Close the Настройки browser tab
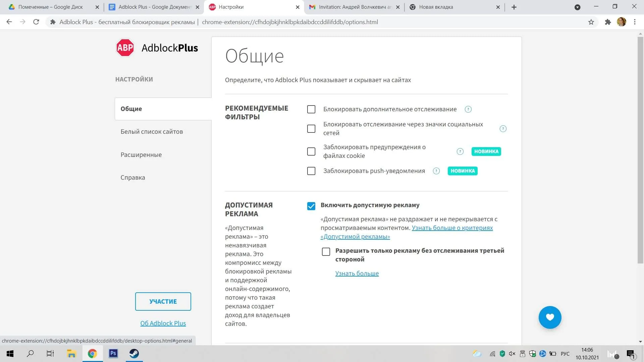Screen dimensions: 644x362 [x=298, y=7]
